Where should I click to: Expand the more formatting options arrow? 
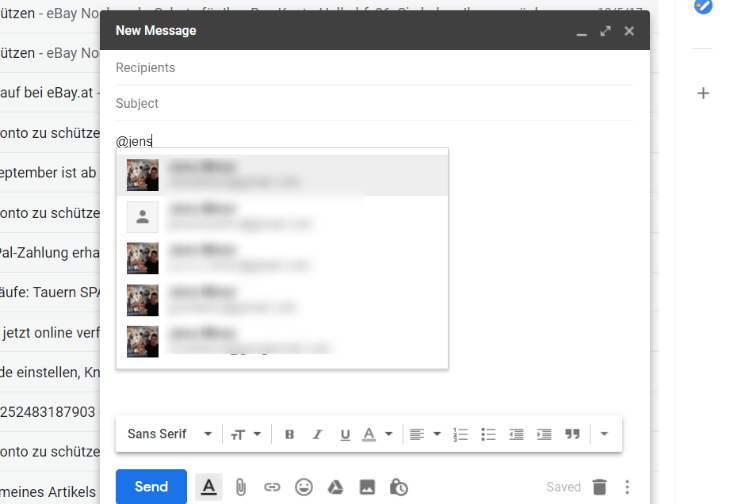click(604, 434)
